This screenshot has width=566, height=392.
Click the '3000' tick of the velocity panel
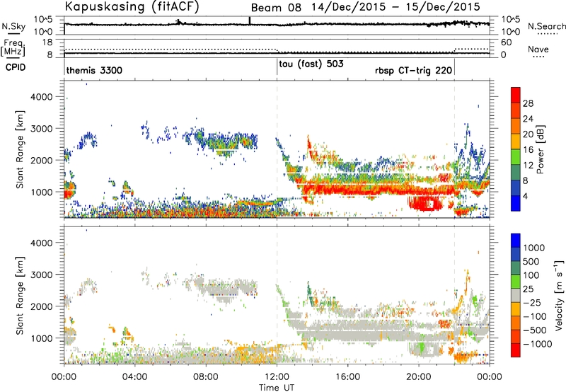41,275
